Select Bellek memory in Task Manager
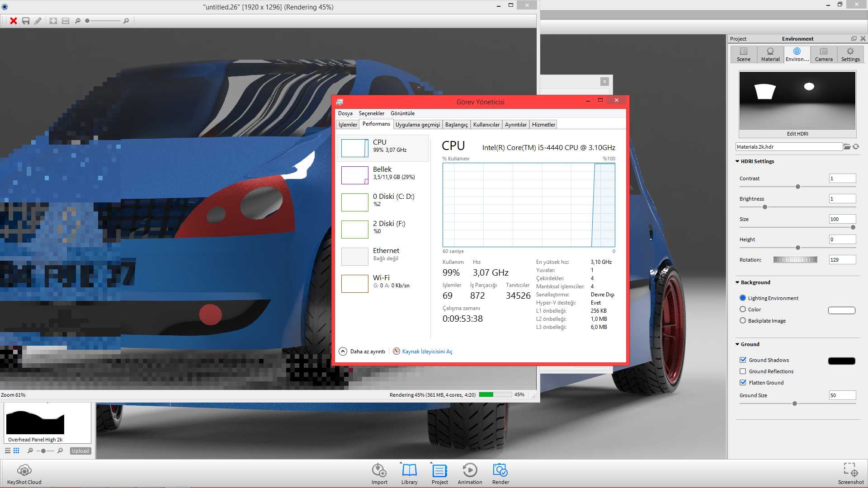The width and height of the screenshot is (868, 488). pyautogui.click(x=383, y=175)
